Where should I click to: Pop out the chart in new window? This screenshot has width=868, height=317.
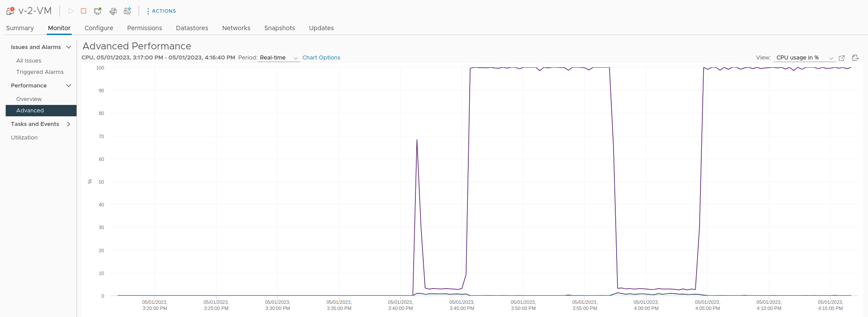842,58
